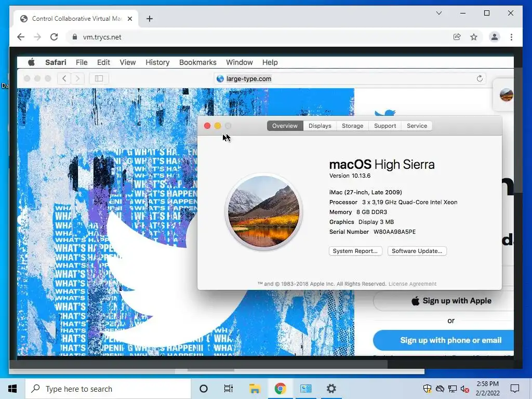Open the File menu in Safari

pos(82,62)
